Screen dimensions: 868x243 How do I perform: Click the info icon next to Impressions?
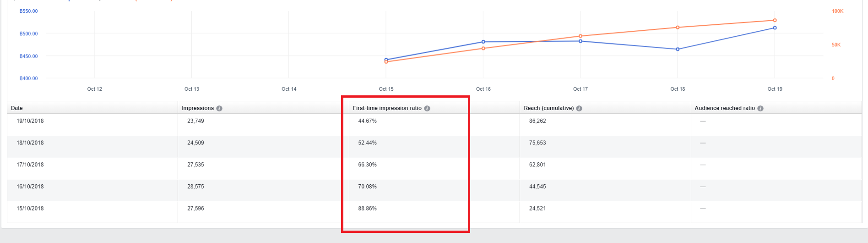coord(219,108)
